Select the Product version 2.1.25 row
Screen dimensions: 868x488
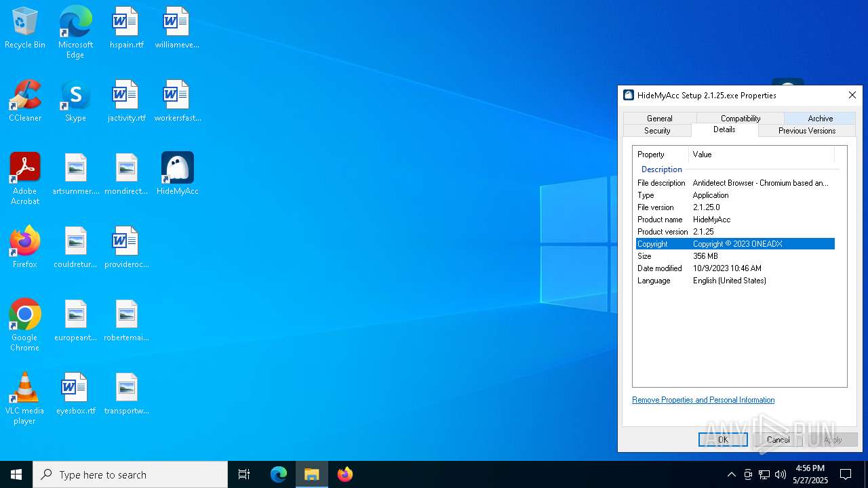click(735, 232)
